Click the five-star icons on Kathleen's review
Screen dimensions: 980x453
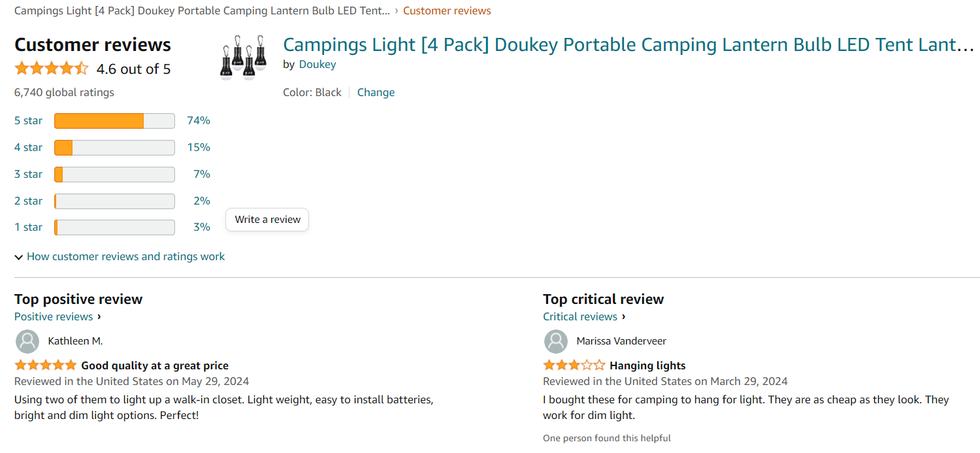point(46,365)
